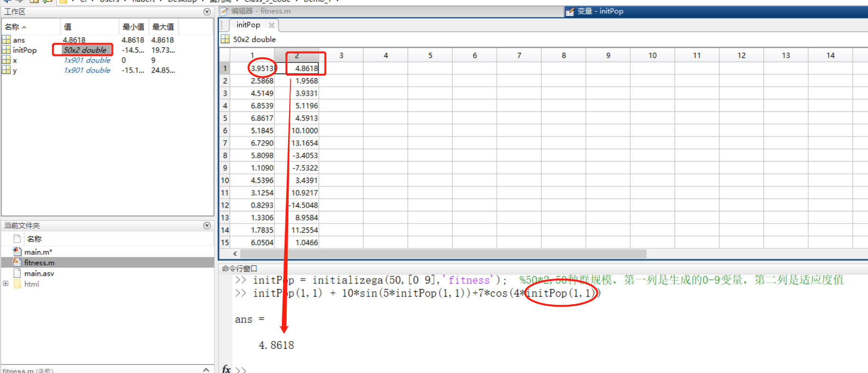868x373 pixels.
Task: Click cell value -7.5322 in row 9
Action: tap(305, 168)
